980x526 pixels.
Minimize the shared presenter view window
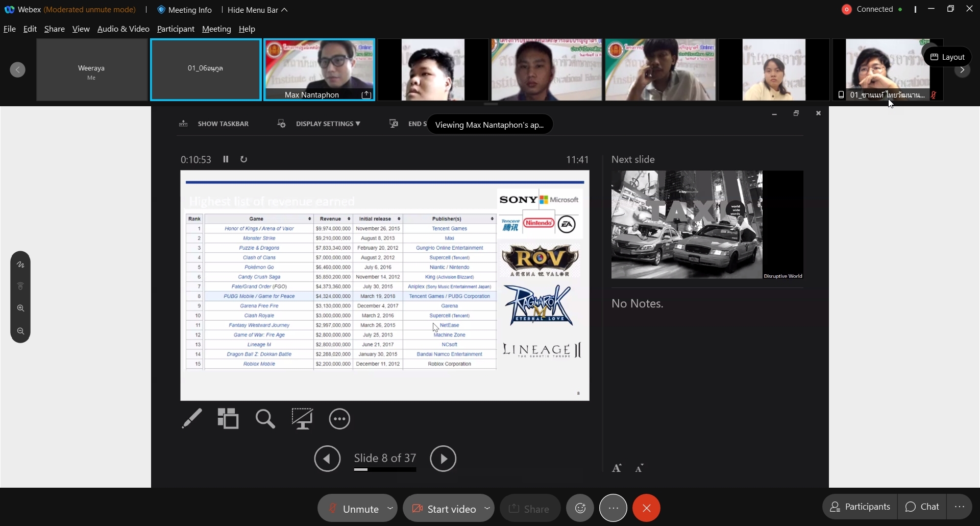click(774, 114)
